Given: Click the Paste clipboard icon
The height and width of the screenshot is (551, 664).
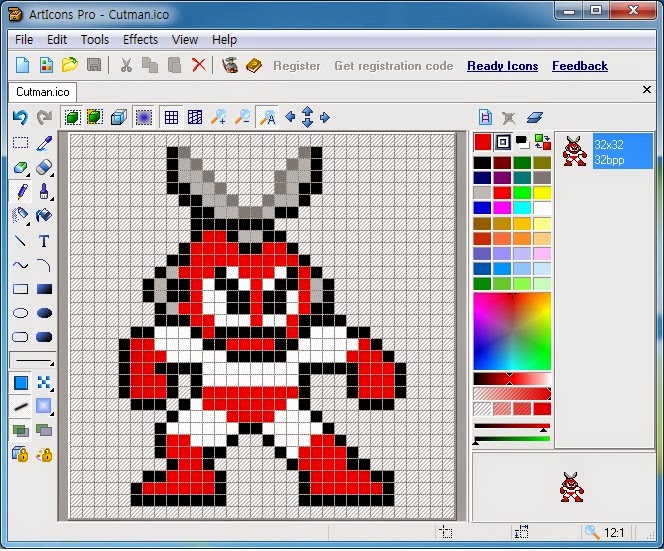Looking at the screenshot, I should (174, 65).
